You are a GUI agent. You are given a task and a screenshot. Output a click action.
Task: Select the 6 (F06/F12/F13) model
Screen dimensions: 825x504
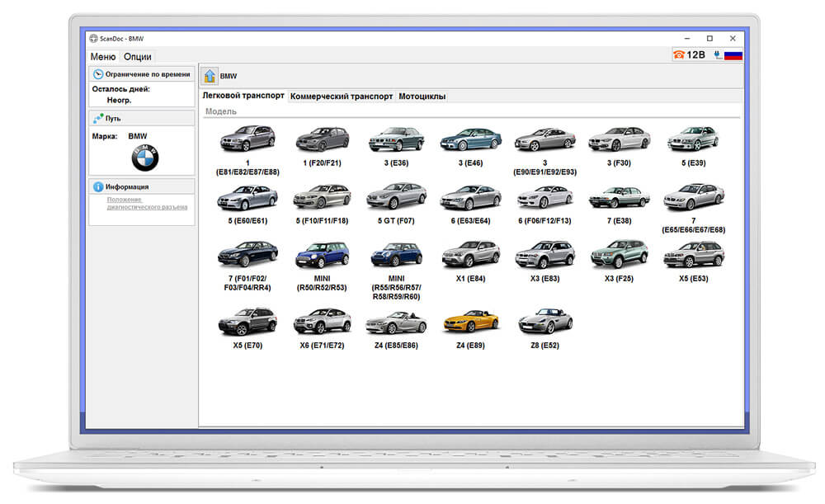[x=544, y=204]
